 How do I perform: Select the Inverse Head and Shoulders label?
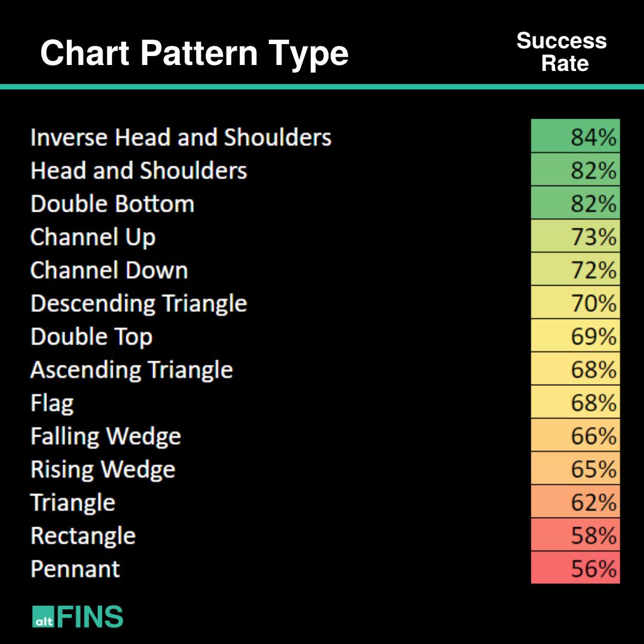point(181,138)
